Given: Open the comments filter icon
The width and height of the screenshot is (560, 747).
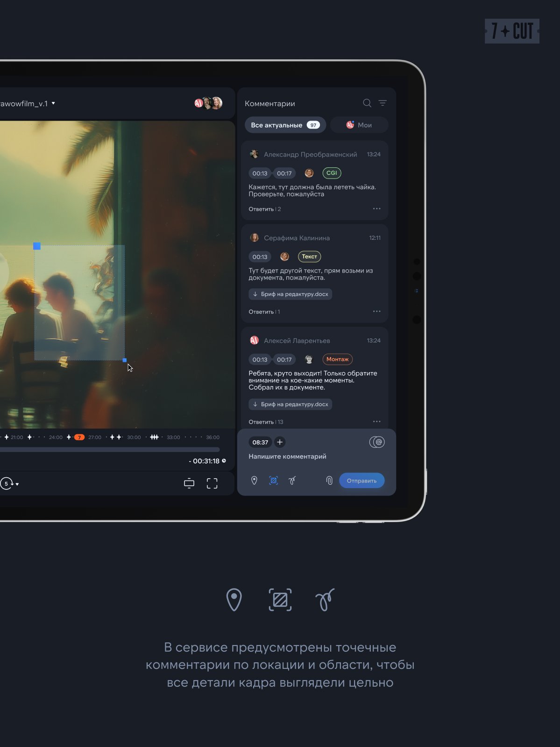Looking at the screenshot, I should [383, 103].
